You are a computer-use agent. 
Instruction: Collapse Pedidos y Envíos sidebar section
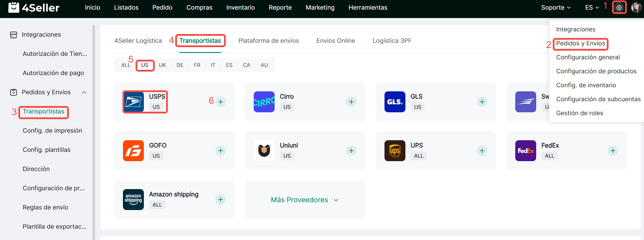[x=84, y=93]
